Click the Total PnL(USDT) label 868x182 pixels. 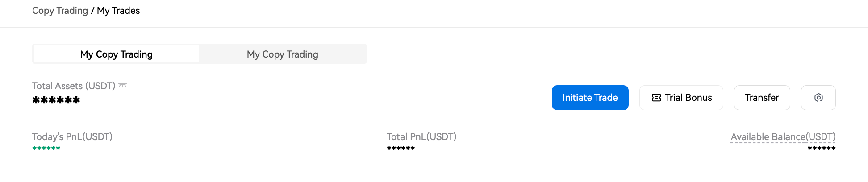pyautogui.click(x=421, y=136)
